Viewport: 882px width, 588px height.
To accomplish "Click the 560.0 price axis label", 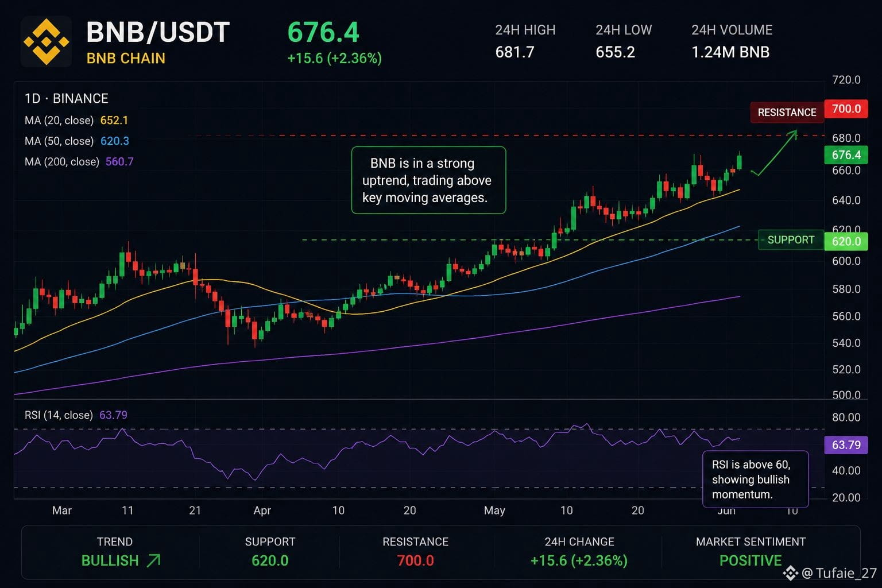I will (x=846, y=316).
